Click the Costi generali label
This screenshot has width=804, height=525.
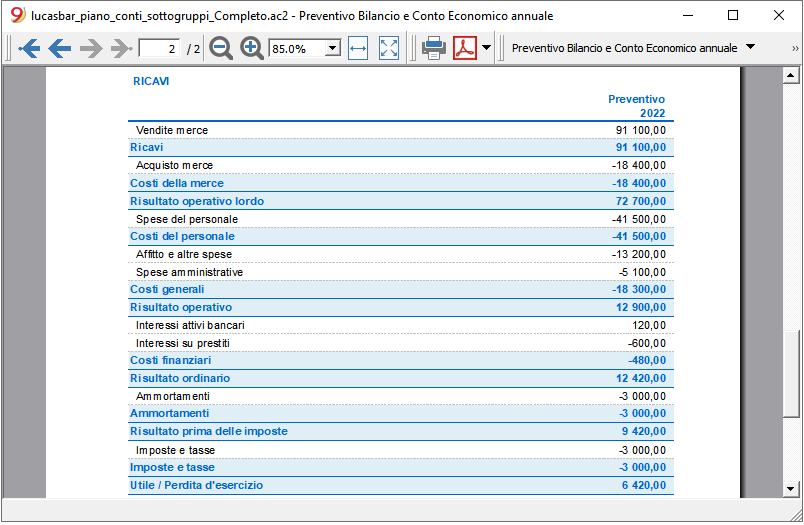point(167,289)
